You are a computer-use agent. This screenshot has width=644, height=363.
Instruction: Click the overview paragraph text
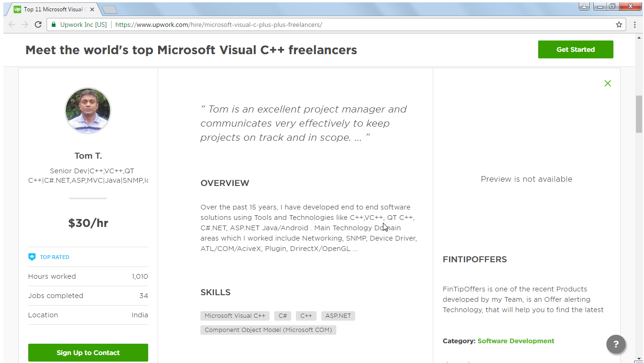309,228
